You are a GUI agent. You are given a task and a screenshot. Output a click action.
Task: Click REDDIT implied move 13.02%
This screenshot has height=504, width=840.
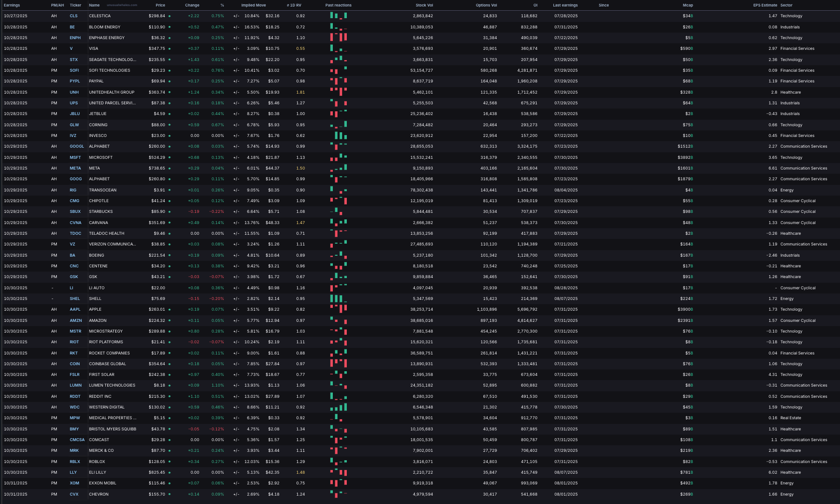click(252, 396)
